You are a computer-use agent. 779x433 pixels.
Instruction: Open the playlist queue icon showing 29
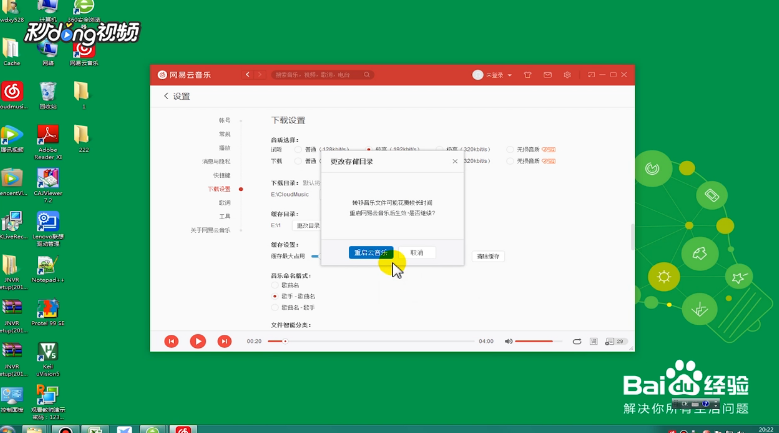click(x=616, y=341)
